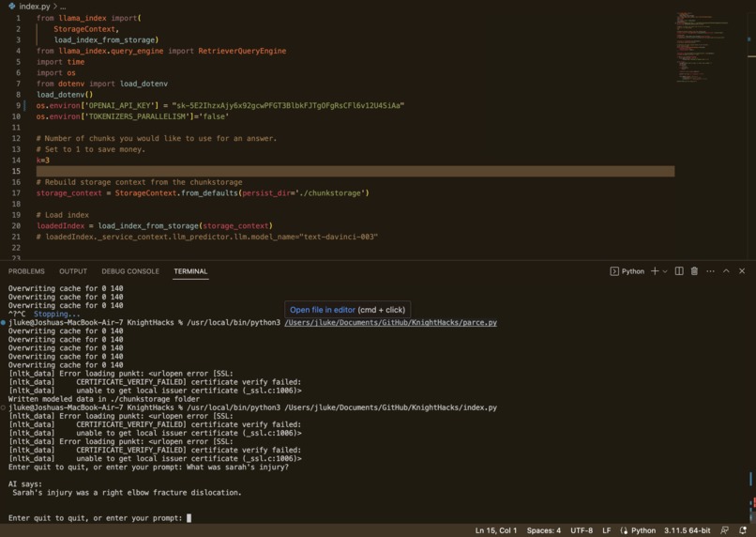Click the '# Load index' comment on line 19
This screenshot has height=537, width=756.
[63, 215]
